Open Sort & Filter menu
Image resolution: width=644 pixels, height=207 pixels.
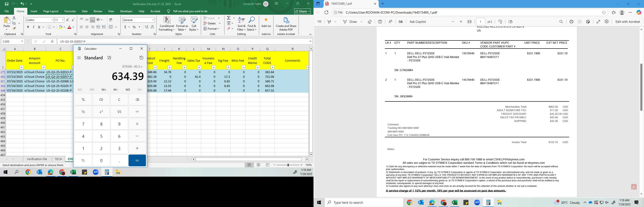coord(241,24)
